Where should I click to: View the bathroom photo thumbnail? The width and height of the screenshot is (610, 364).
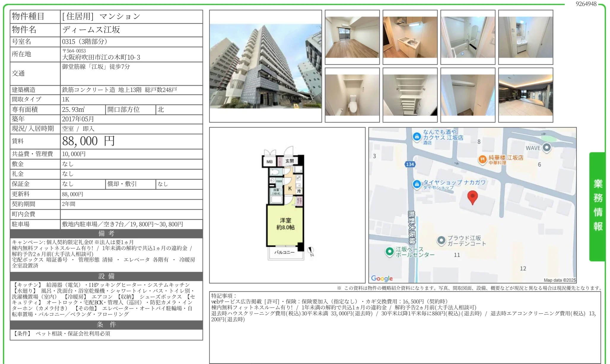coord(468,36)
